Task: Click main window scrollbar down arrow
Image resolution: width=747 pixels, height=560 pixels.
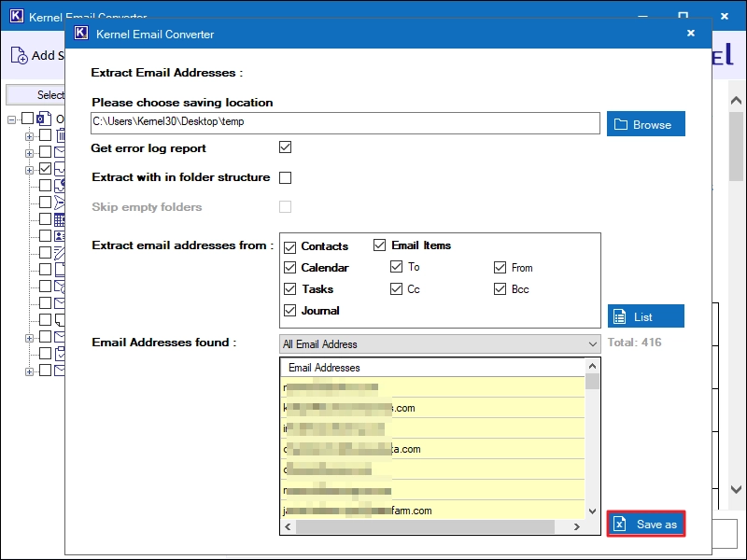Action: click(x=736, y=489)
